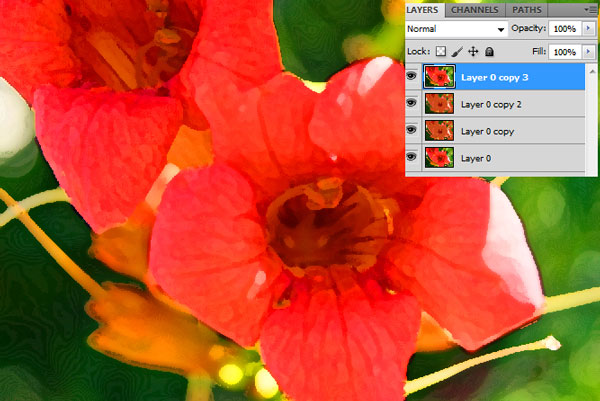The width and height of the screenshot is (600, 401).
Task: Toggle lock image pixels brush icon
Action: pos(457,51)
